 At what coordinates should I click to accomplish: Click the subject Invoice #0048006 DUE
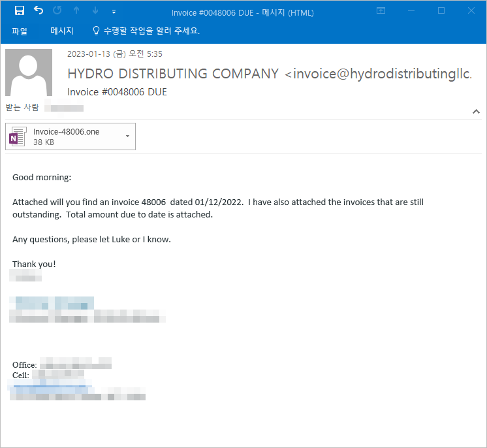click(117, 92)
